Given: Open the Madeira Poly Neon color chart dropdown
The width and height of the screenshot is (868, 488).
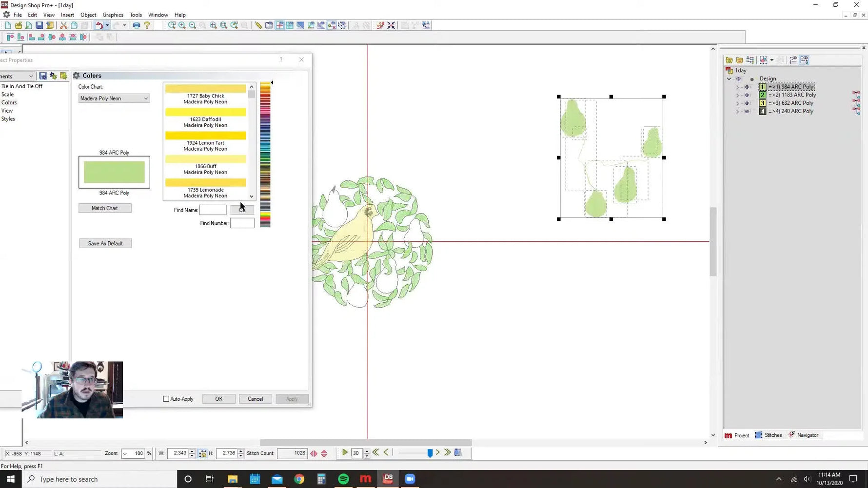Looking at the screenshot, I should click(x=146, y=98).
